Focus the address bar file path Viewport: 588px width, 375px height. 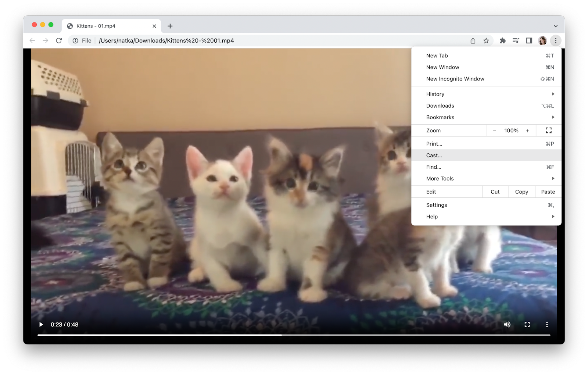click(x=166, y=40)
